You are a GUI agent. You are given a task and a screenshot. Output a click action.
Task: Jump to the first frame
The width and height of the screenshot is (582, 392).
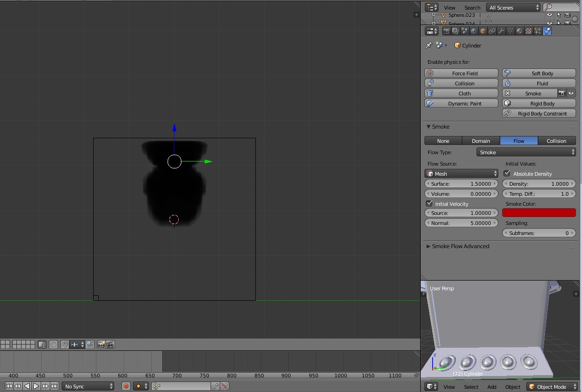9,386
